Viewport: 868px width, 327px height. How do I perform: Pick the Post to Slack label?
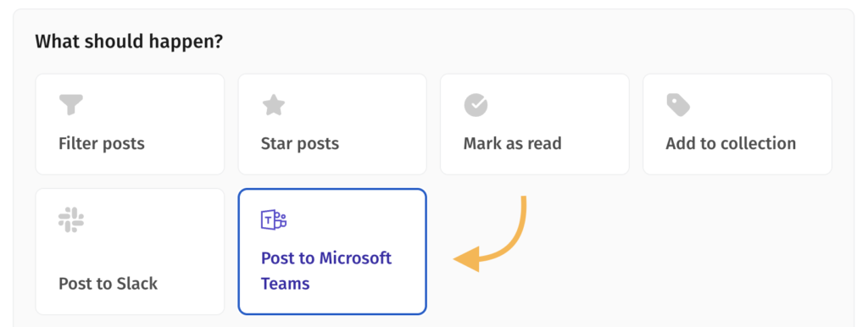tap(108, 284)
